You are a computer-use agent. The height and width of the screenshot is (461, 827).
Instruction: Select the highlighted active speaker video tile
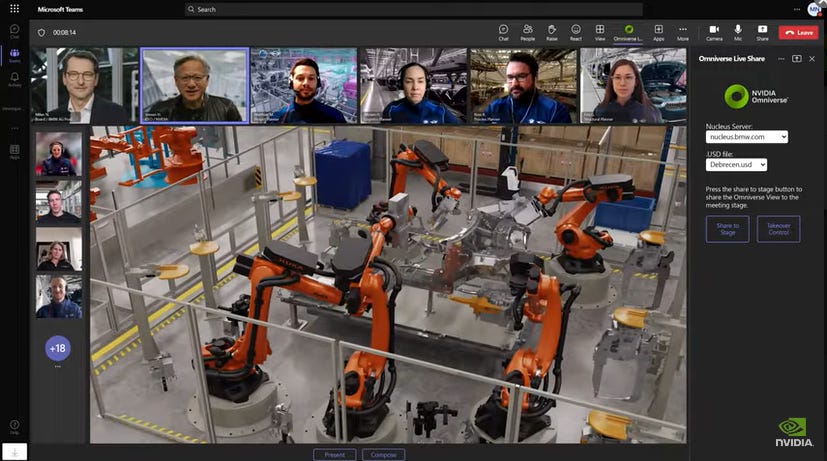[x=195, y=86]
